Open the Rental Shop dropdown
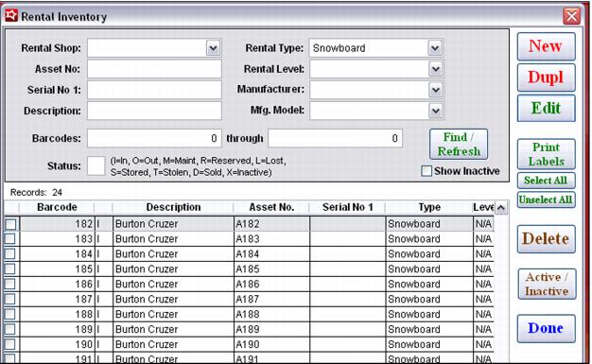The width and height of the screenshot is (592, 364). pyautogui.click(x=213, y=48)
